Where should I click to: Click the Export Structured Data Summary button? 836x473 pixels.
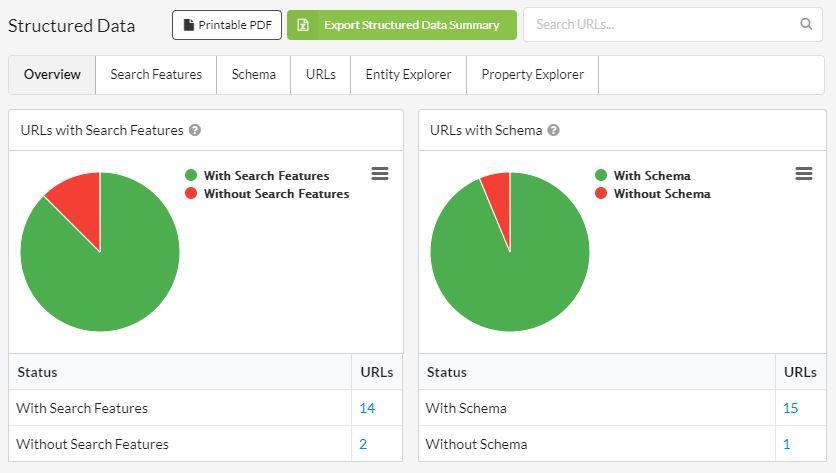(x=401, y=25)
